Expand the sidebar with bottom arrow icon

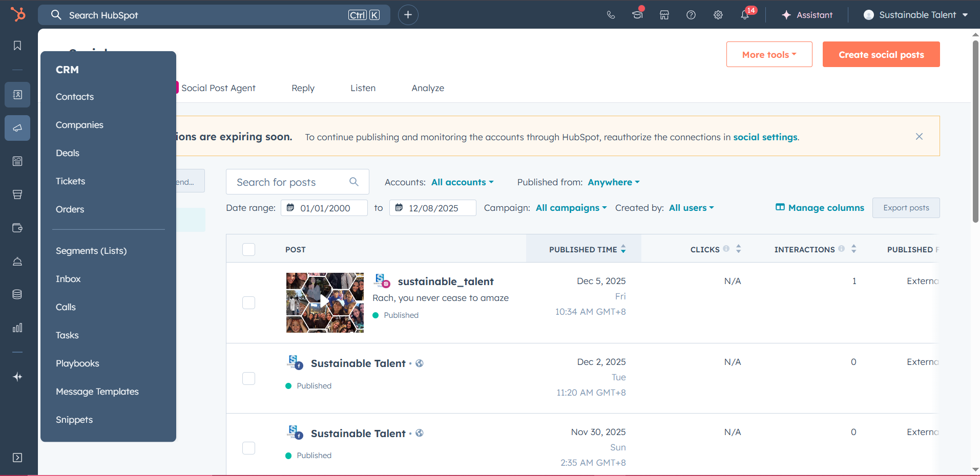[x=17, y=458]
